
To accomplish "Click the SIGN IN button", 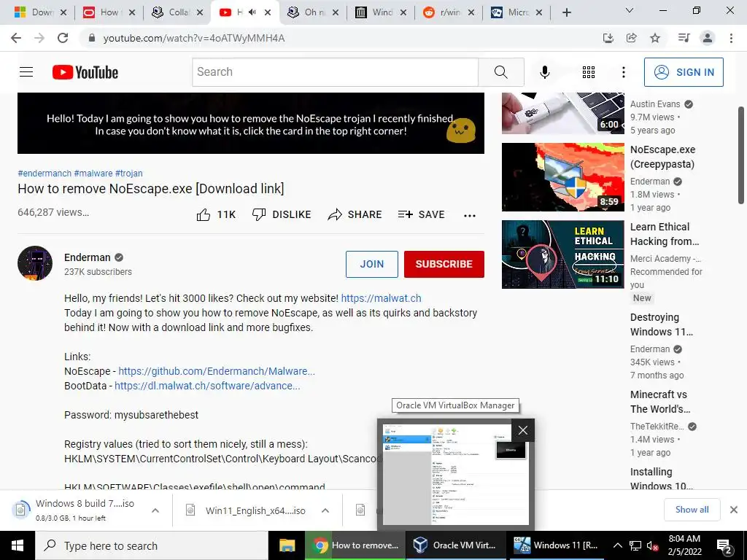I will pyautogui.click(x=684, y=72).
